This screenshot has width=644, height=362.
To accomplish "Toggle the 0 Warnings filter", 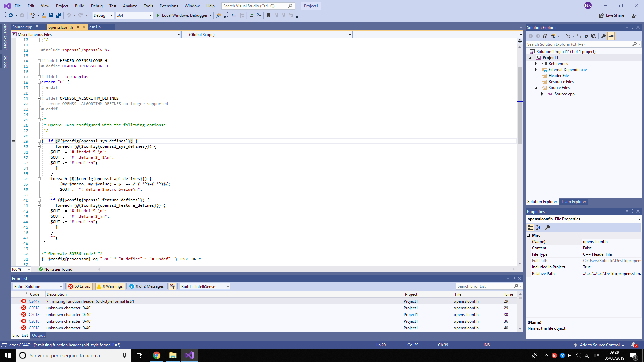I will point(110,286).
